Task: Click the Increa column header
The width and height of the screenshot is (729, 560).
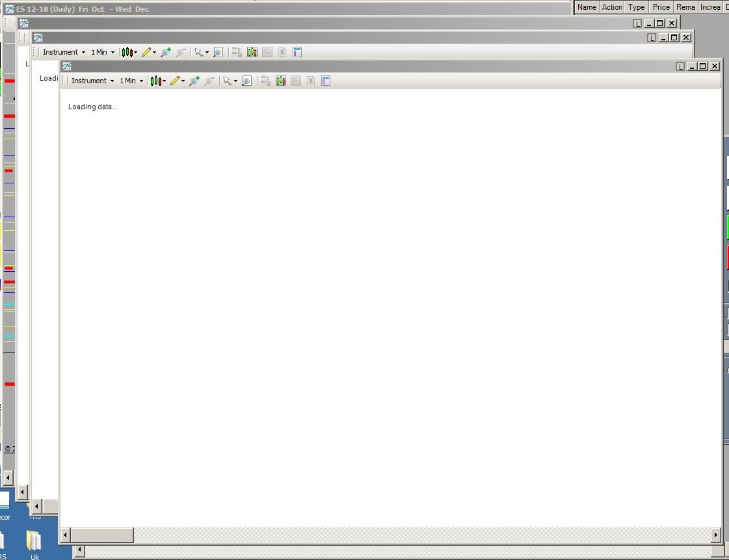Action: (710, 7)
